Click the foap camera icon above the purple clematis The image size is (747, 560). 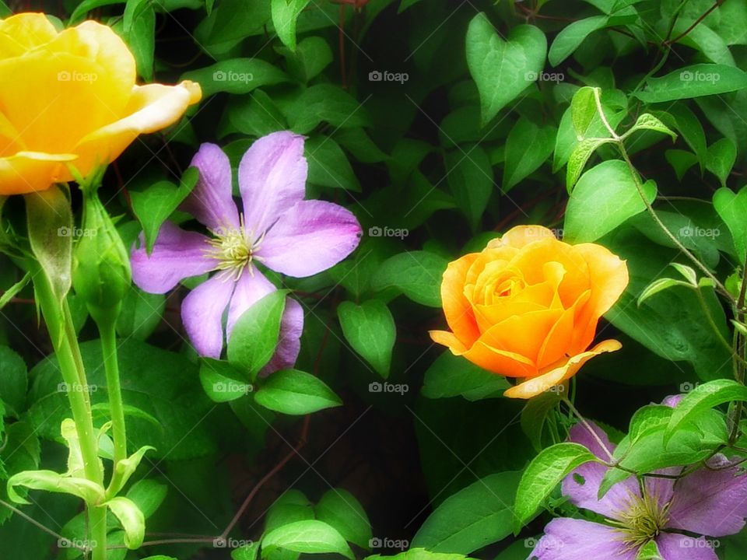tap(220, 75)
